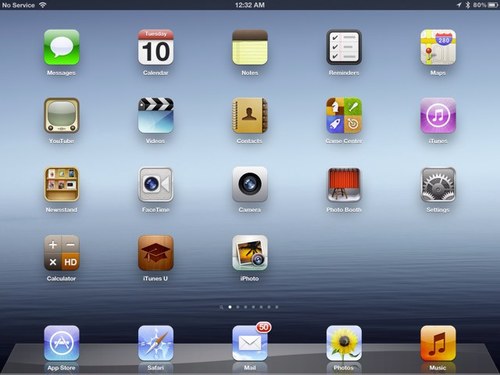The height and width of the screenshot is (375, 500).
Task: Launch the Camera app
Action: (250, 184)
